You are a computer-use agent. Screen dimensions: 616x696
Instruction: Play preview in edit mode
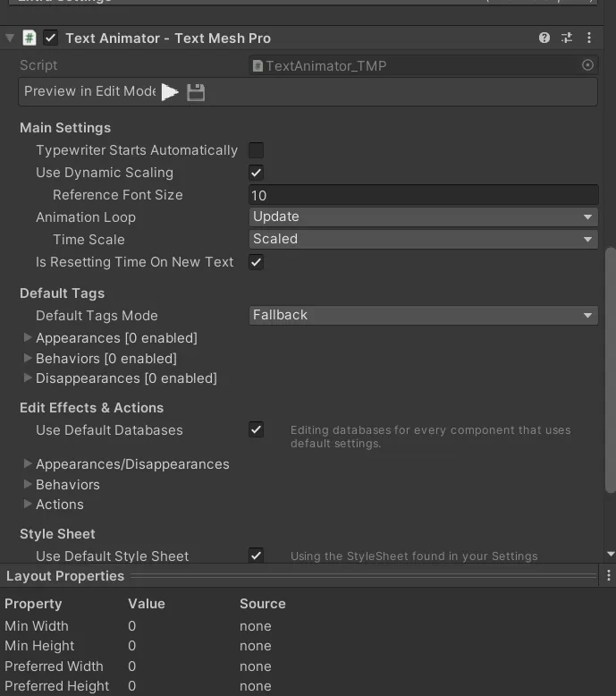coord(170,92)
